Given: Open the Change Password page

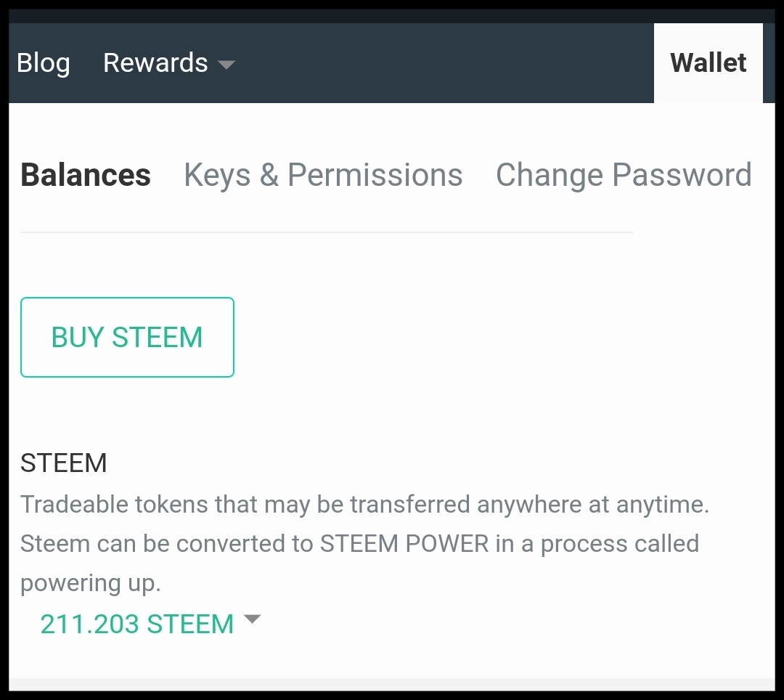Looking at the screenshot, I should (623, 175).
